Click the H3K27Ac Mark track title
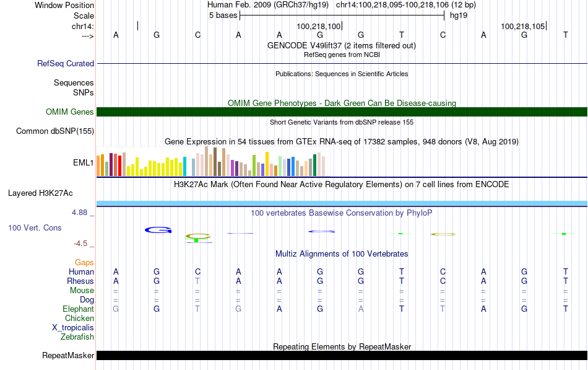588x370 pixels. (x=342, y=185)
